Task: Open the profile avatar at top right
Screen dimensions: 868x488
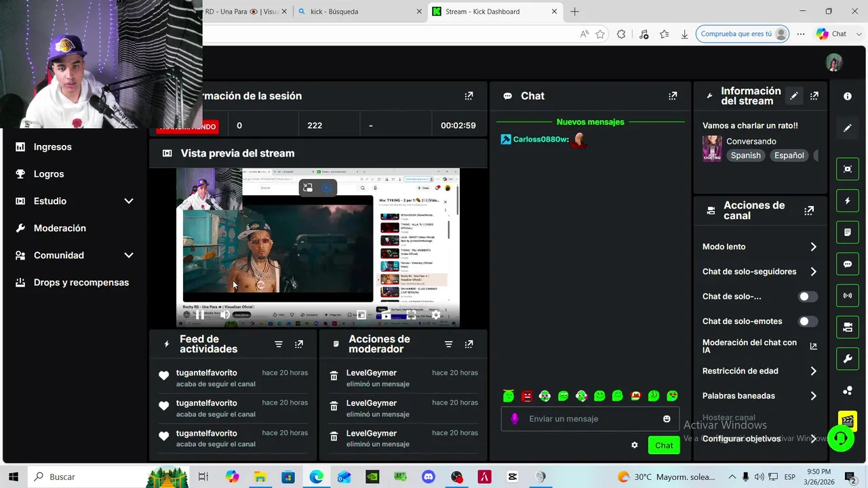Action: pos(834,62)
